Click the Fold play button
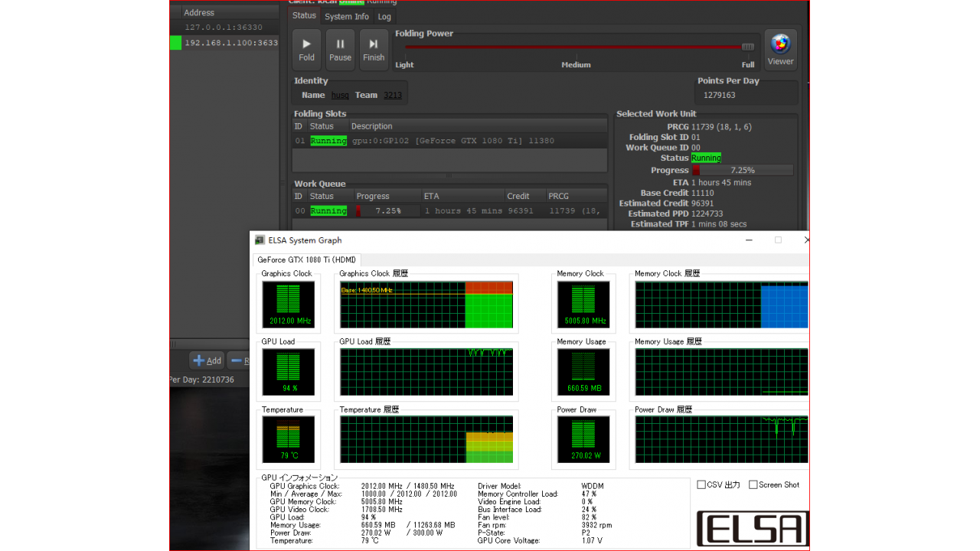The image size is (980, 551). (306, 50)
